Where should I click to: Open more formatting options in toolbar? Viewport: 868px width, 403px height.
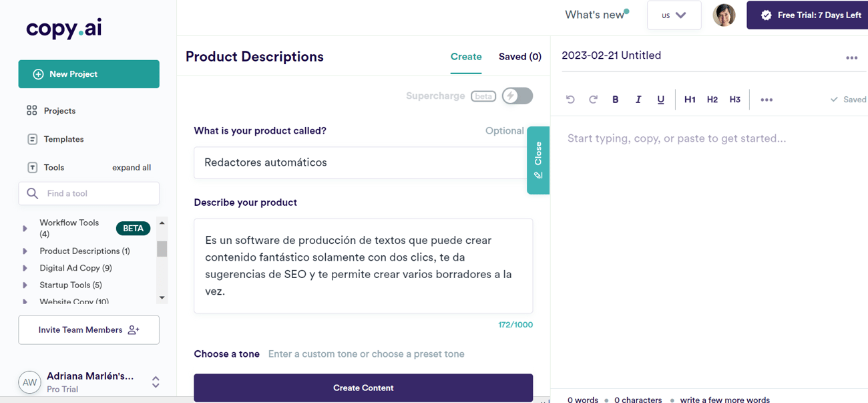767,100
